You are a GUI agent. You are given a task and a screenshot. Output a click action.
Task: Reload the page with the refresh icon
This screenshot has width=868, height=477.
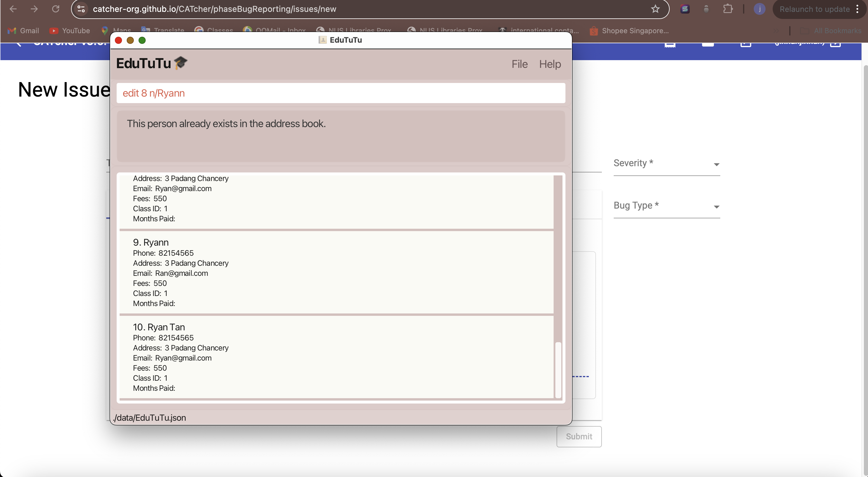(x=56, y=9)
